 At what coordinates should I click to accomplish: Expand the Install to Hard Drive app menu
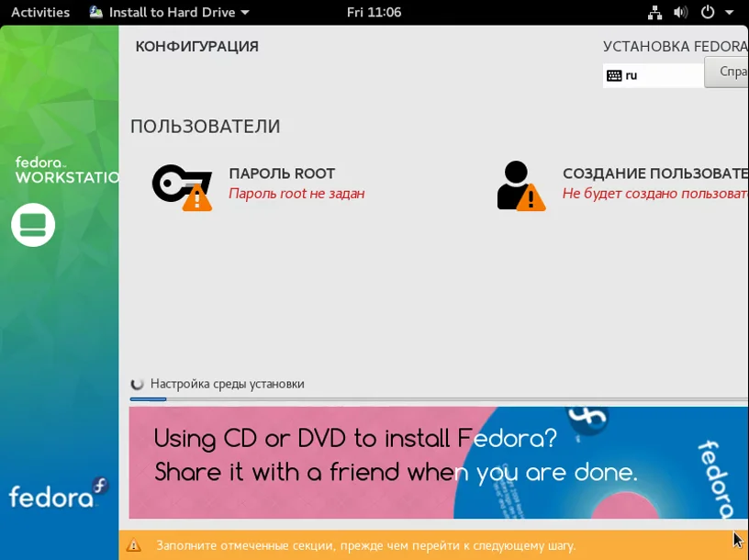(170, 12)
